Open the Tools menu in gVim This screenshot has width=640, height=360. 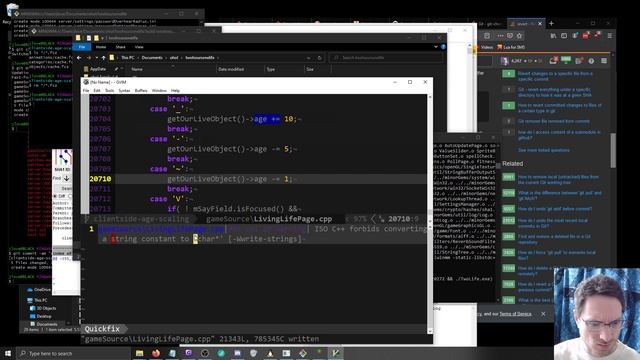click(x=109, y=91)
